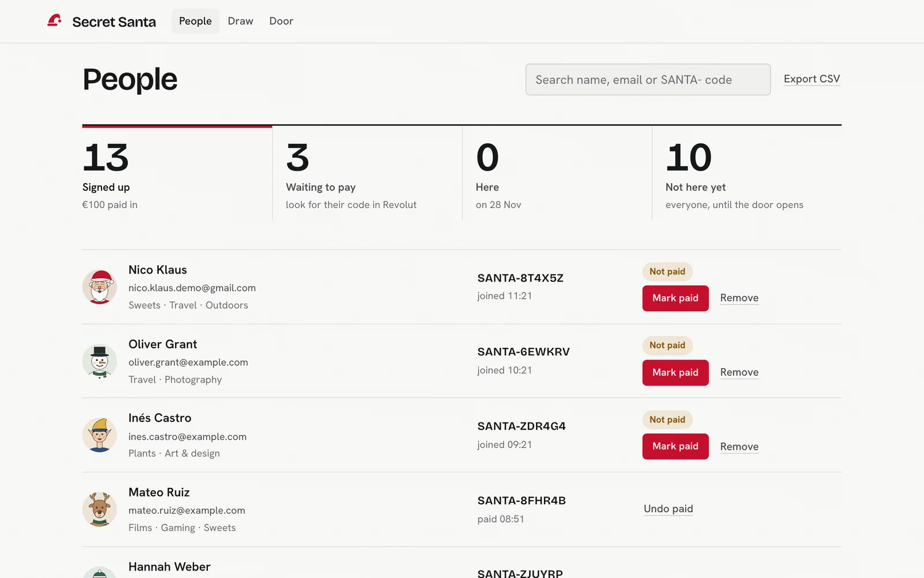Click the Secret Santa title

click(x=114, y=22)
